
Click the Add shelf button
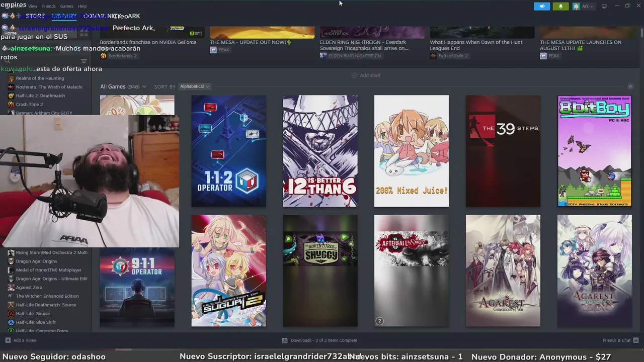click(366, 75)
